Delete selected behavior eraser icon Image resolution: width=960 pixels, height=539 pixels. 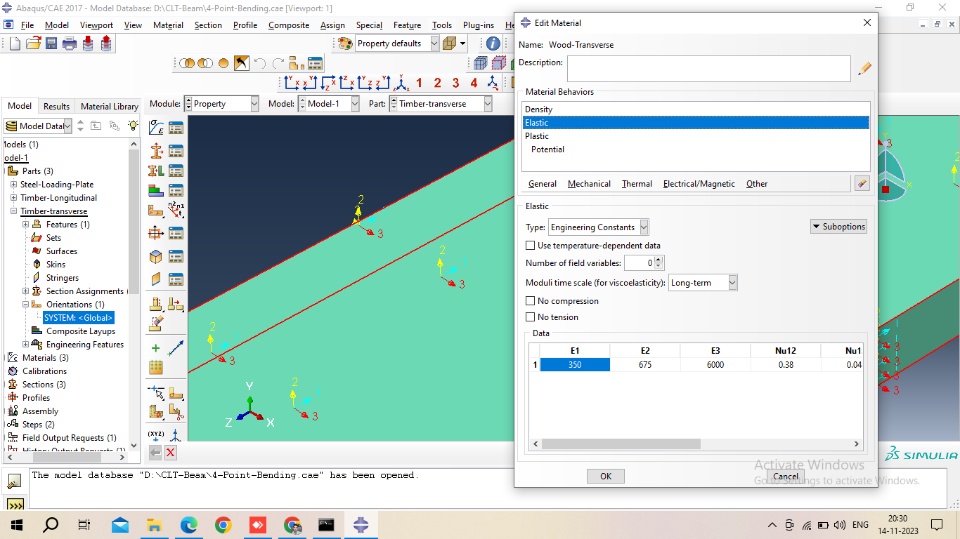tap(862, 183)
